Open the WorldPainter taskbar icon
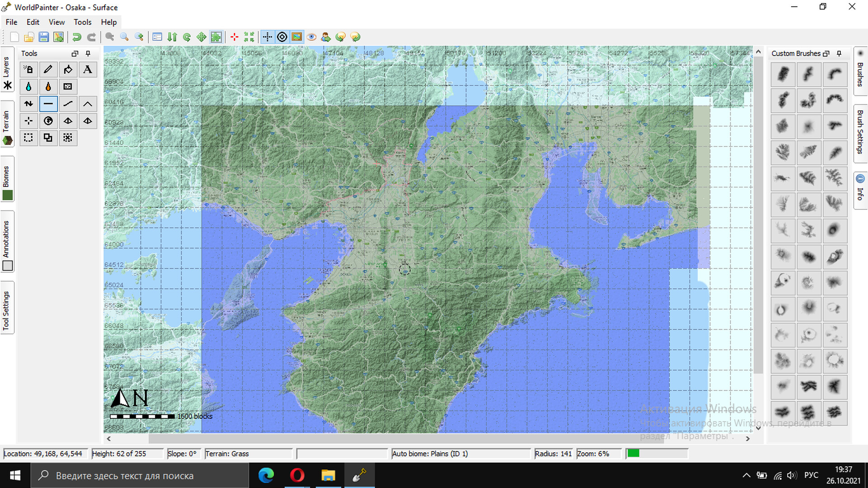Viewport: 868px width, 488px height. pyautogui.click(x=359, y=475)
